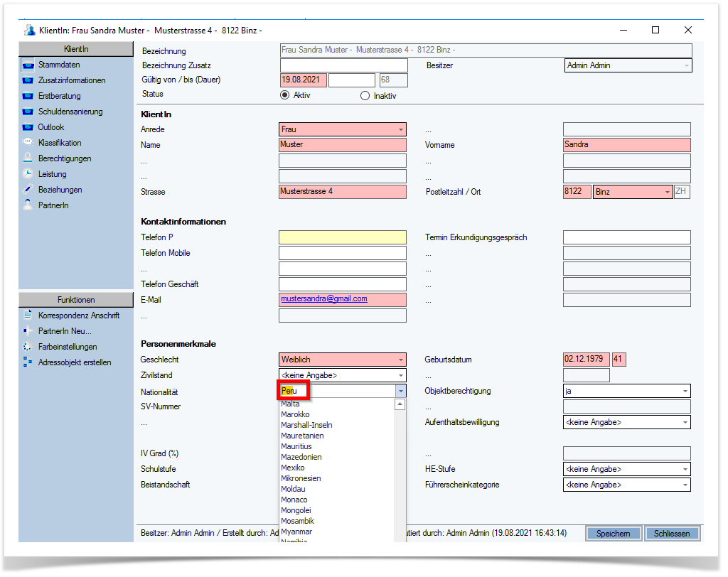Viewport: 728px width, 577px height.
Task: Click the Outlook sidebar icon
Action: (28, 127)
